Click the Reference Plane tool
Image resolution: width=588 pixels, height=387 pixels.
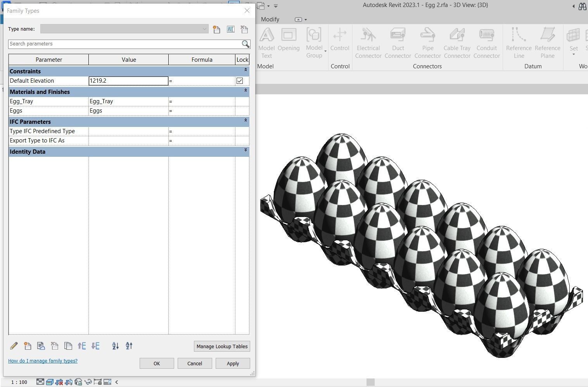(x=548, y=43)
